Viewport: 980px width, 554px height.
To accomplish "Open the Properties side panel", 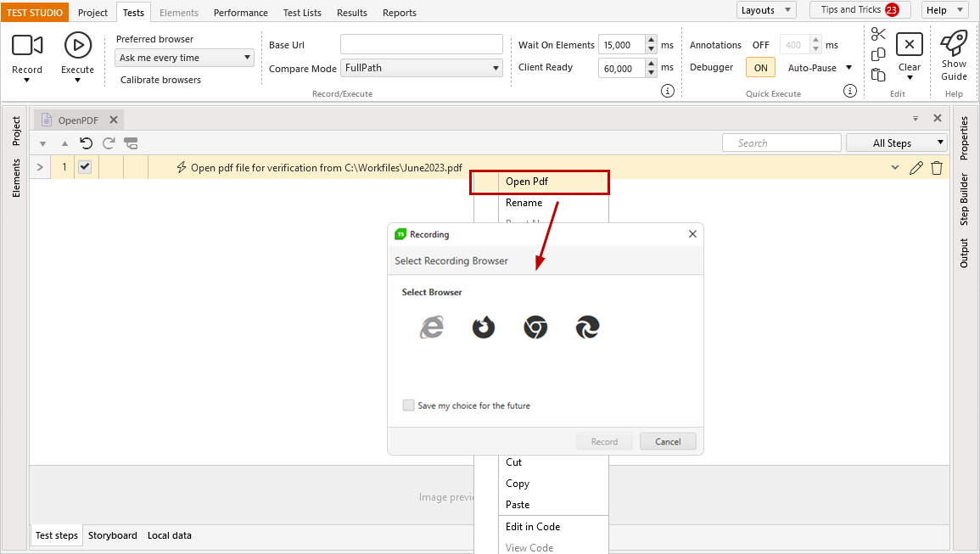I will [x=965, y=138].
